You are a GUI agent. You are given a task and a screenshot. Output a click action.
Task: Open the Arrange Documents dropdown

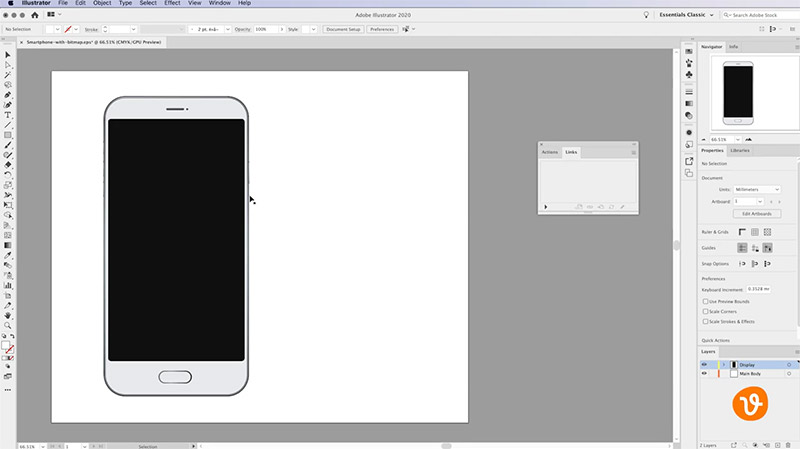pyautogui.click(x=54, y=15)
